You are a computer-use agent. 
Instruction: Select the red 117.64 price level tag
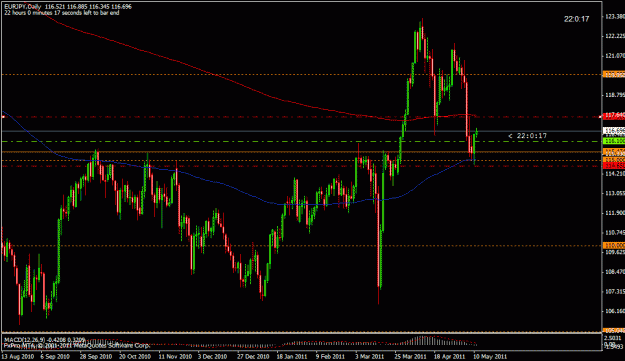(614, 116)
